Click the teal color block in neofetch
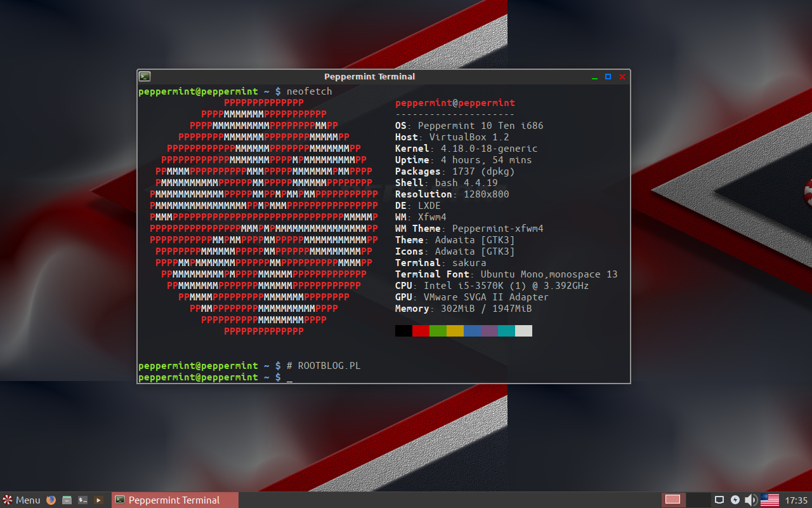Screen dimensions: 812x508 pyautogui.click(x=506, y=331)
